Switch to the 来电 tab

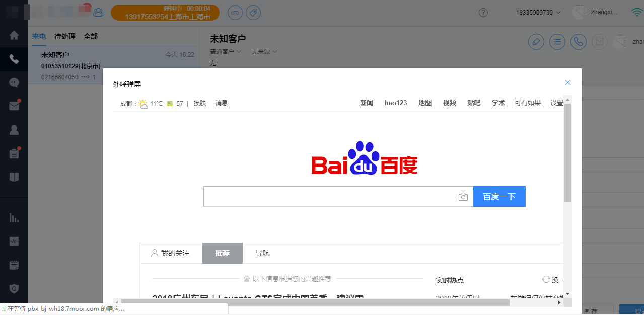pyautogui.click(x=39, y=36)
